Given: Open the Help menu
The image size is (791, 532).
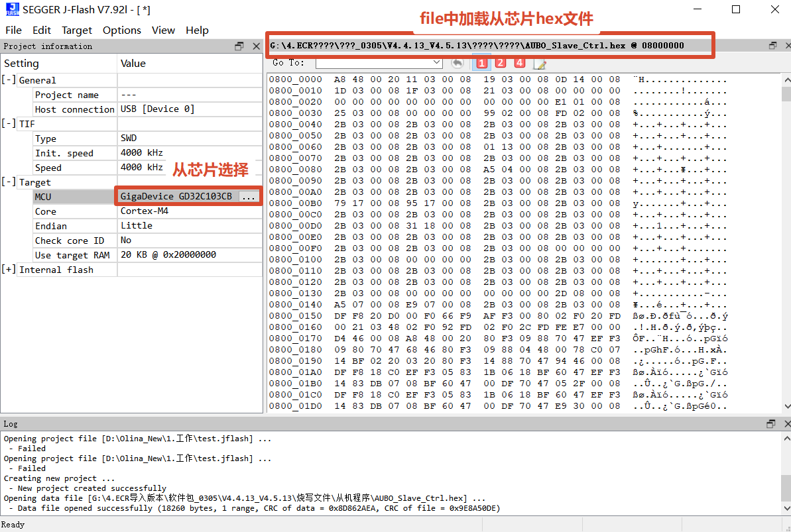Looking at the screenshot, I should (197, 30).
